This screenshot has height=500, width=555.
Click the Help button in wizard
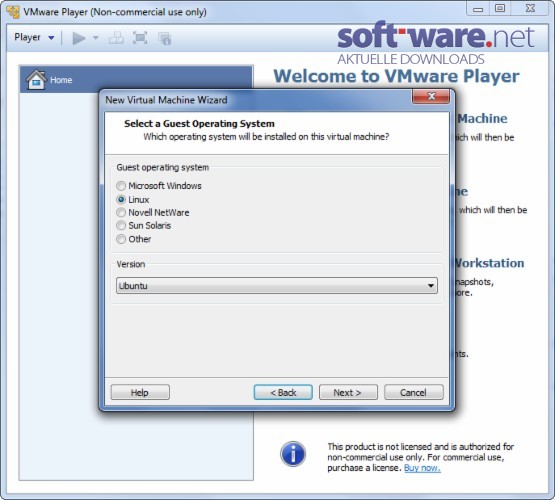pyautogui.click(x=140, y=392)
